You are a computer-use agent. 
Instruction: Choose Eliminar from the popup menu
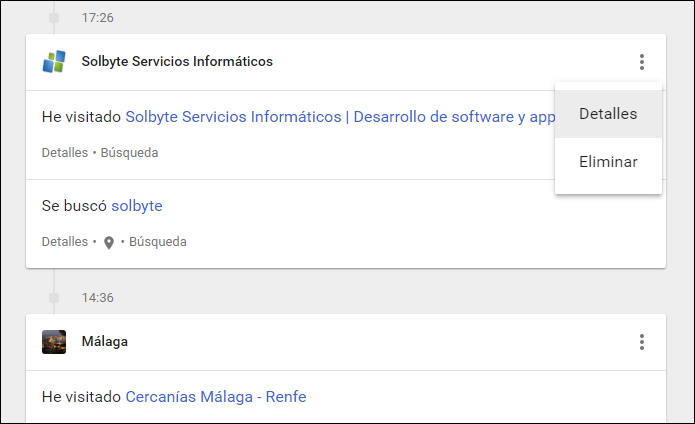pos(608,162)
